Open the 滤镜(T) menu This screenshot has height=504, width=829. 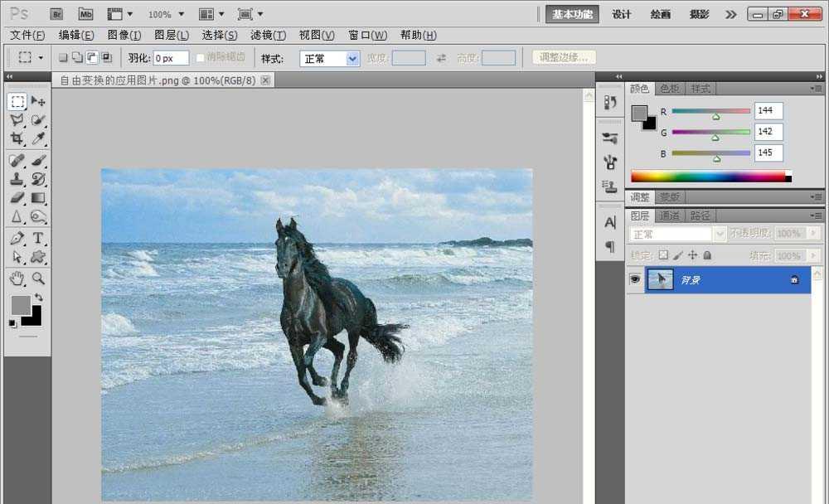268,36
